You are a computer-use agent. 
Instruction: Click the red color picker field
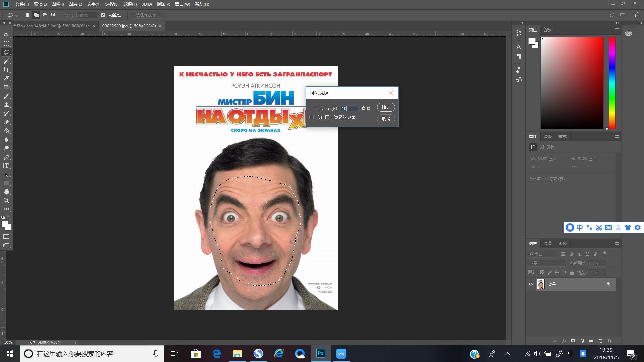pos(572,83)
